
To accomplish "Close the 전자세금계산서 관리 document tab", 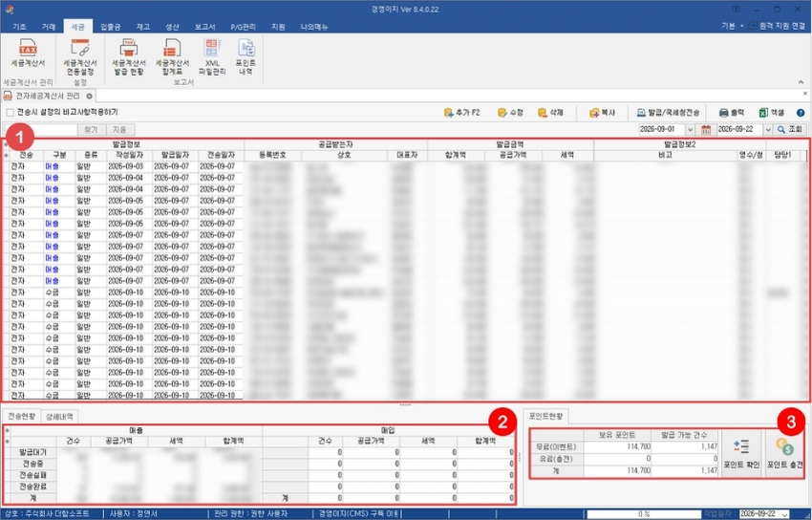I will [x=89, y=97].
